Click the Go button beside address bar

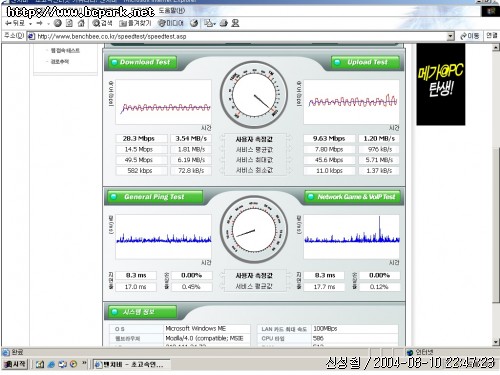[x=469, y=36]
